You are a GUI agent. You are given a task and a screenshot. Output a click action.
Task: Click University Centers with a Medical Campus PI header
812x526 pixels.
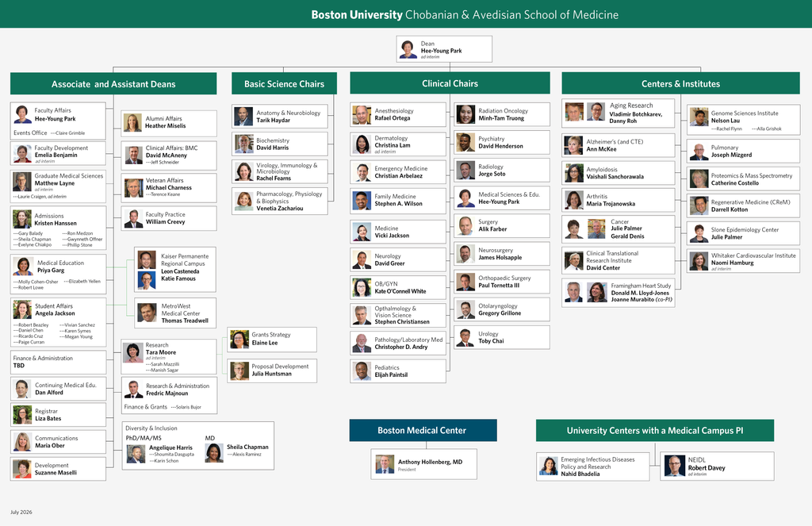pyautogui.click(x=655, y=430)
